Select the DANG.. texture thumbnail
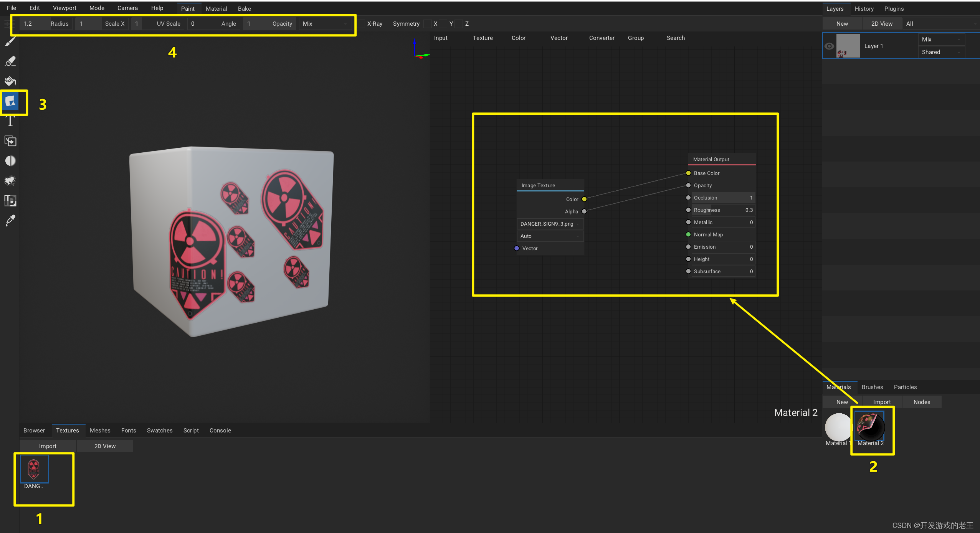The height and width of the screenshot is (533, 980). 34,469
